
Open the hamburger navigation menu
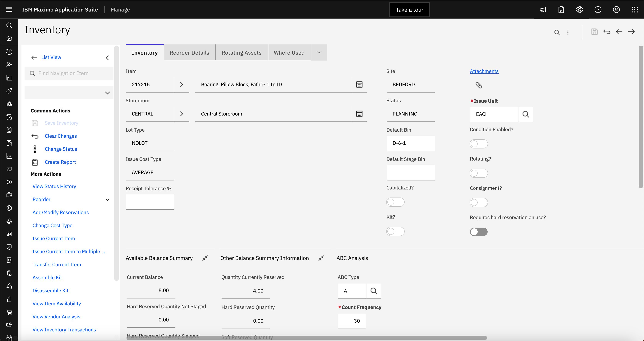coord(9,10)
